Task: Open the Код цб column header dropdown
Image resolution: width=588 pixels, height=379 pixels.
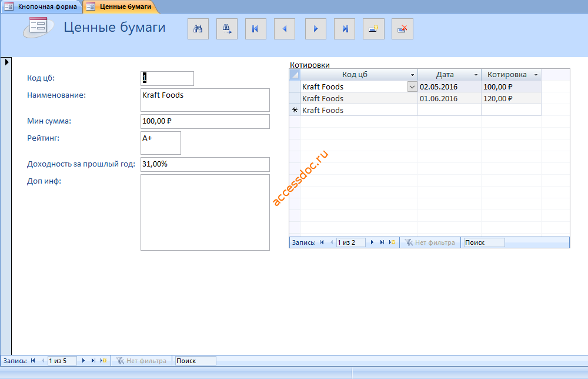Action: [413, 75]
